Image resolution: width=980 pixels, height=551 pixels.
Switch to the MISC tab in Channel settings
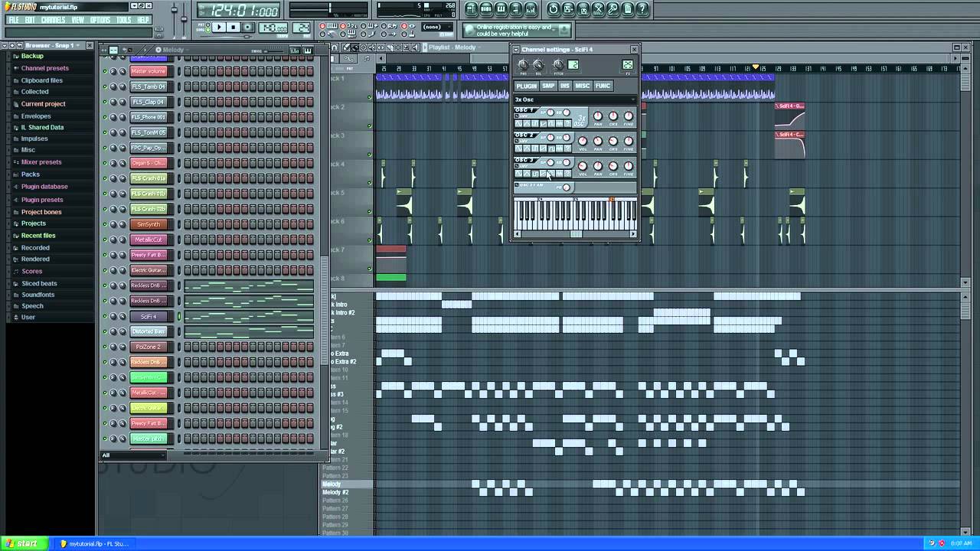pyautogui.click(x=583, y=86)
